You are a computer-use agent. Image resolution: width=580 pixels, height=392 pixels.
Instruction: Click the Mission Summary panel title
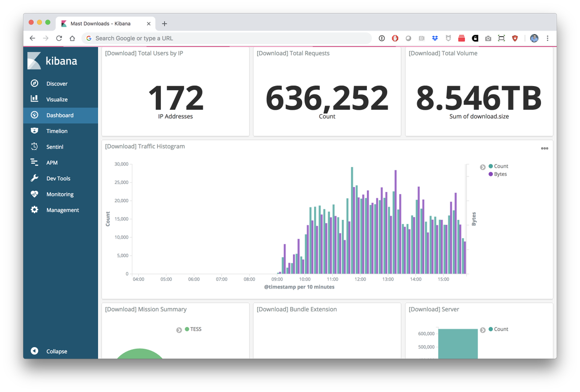pos(145,309)
